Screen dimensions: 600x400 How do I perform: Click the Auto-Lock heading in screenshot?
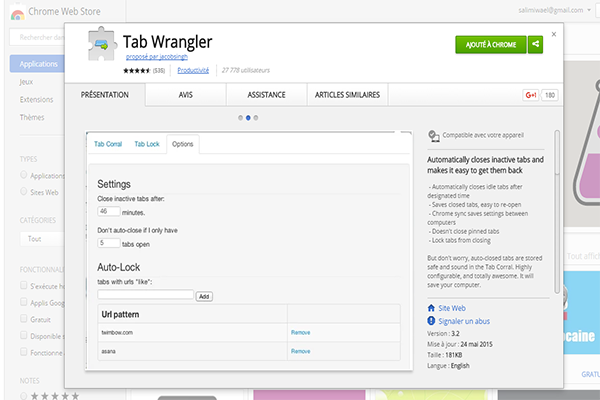pos(119,267)
